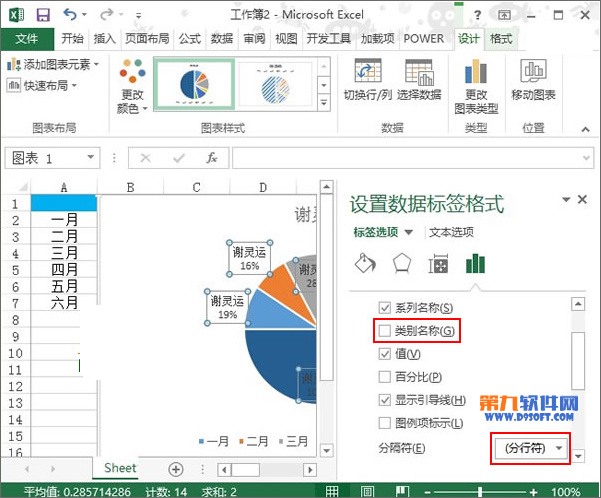Screen dimensions: 601x498
Task: Check the Legend Key (图例项标示) checkbox
Action: [x=384, y=423]
